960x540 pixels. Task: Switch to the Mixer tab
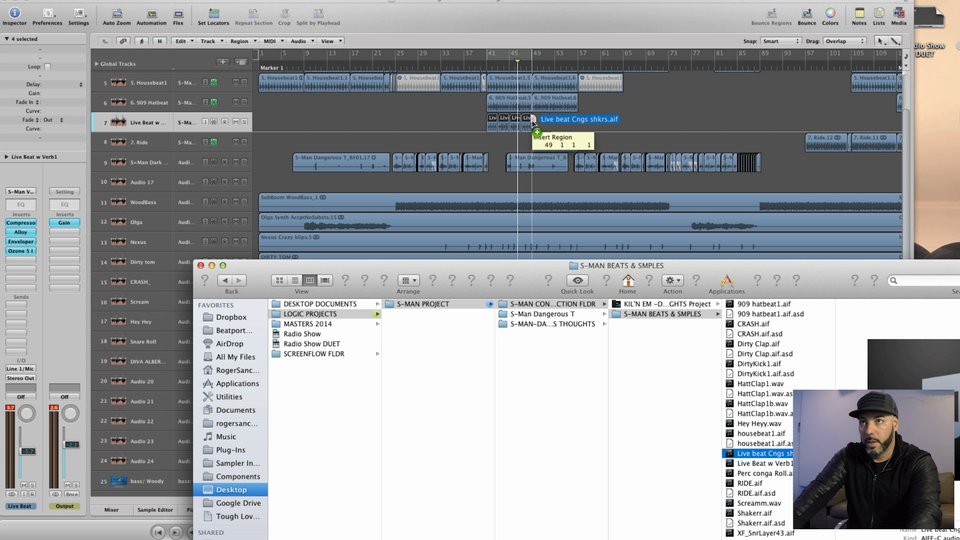tap(111, 509)
